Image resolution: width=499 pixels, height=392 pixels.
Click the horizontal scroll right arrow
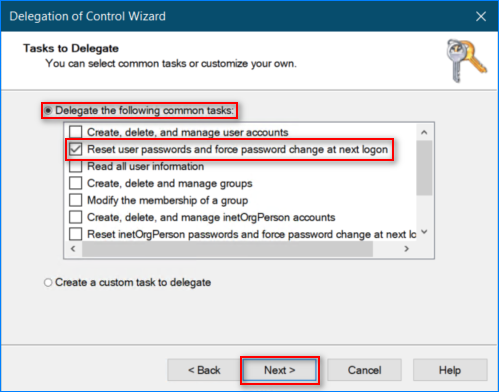(406, 249)
